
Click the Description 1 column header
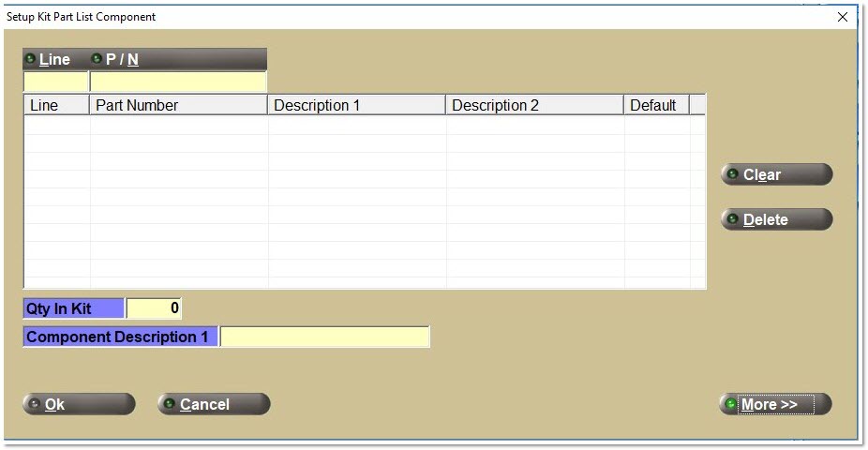tap(356, 105)
